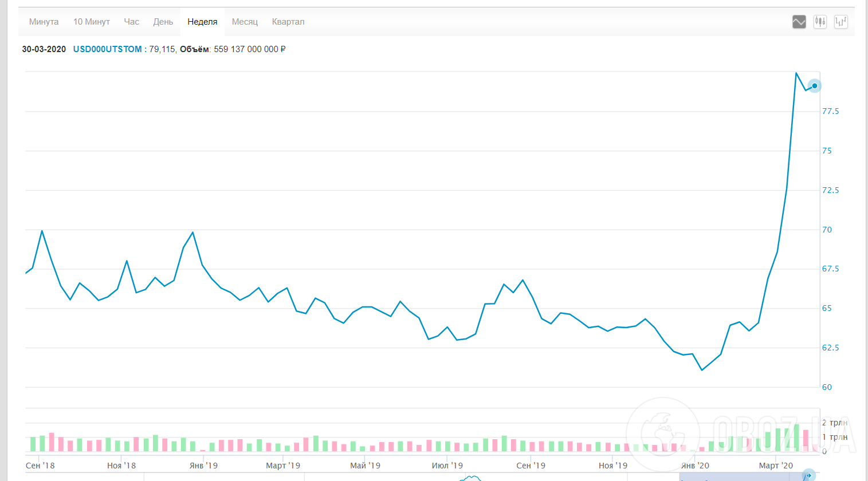
Task: Select the Час interval tab
Action: [x=132, y=22]
